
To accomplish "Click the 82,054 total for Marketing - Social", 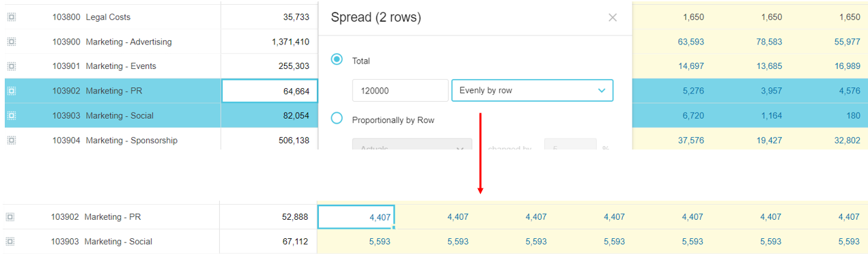I will click(296, 115).
